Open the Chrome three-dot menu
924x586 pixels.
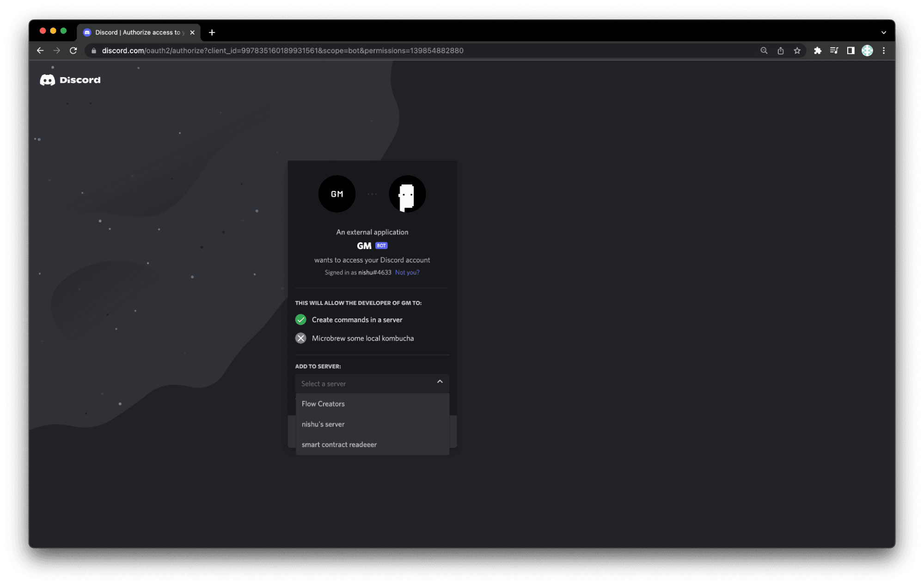pyautogui.click(x=884, y=50)
